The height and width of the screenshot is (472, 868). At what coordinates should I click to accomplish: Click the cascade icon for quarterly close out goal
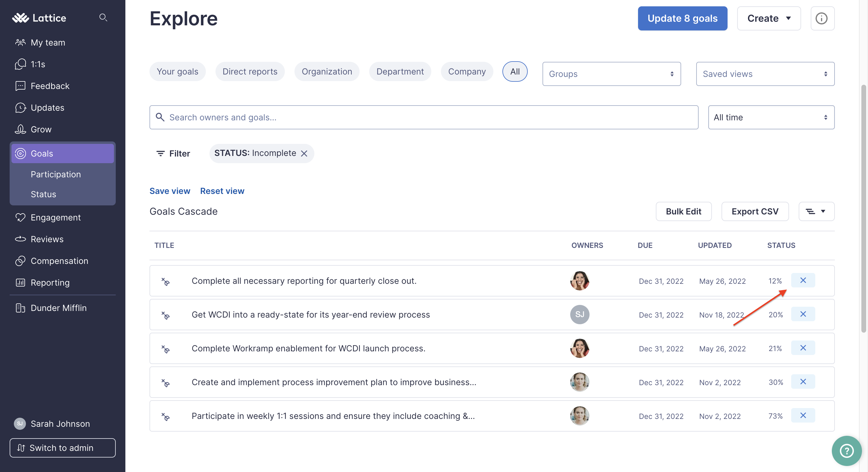165,281
